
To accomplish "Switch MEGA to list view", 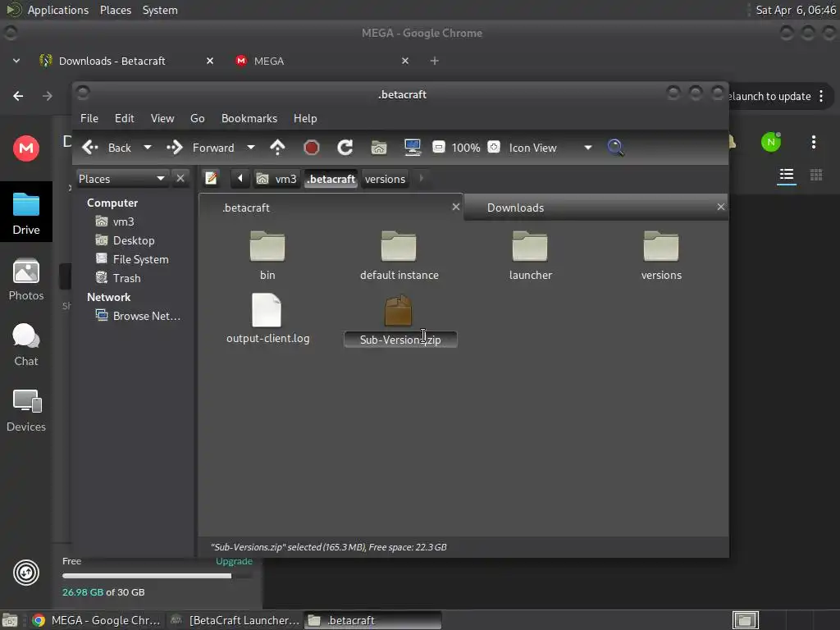I will tap(787, 175).
